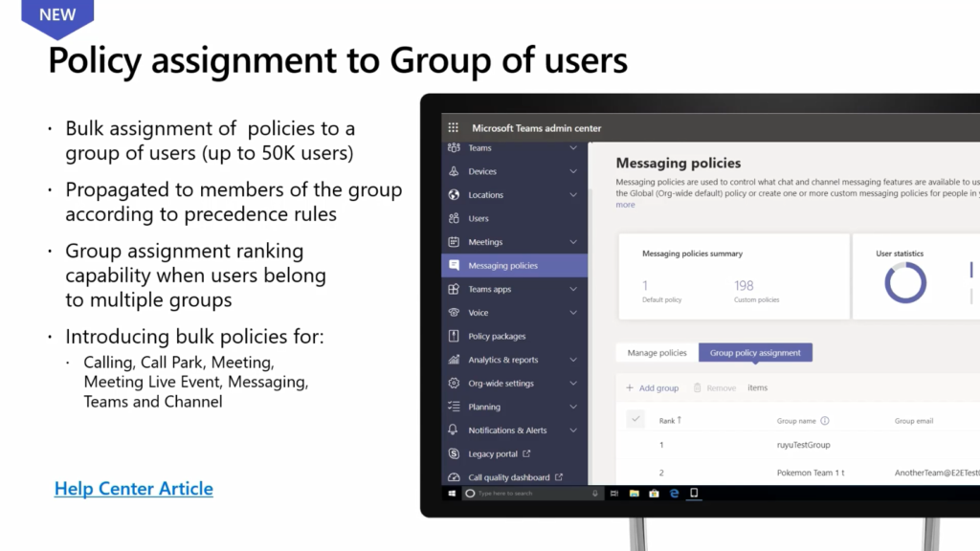Expand the Notifications & Alerts chevron

tap(573, 430)
